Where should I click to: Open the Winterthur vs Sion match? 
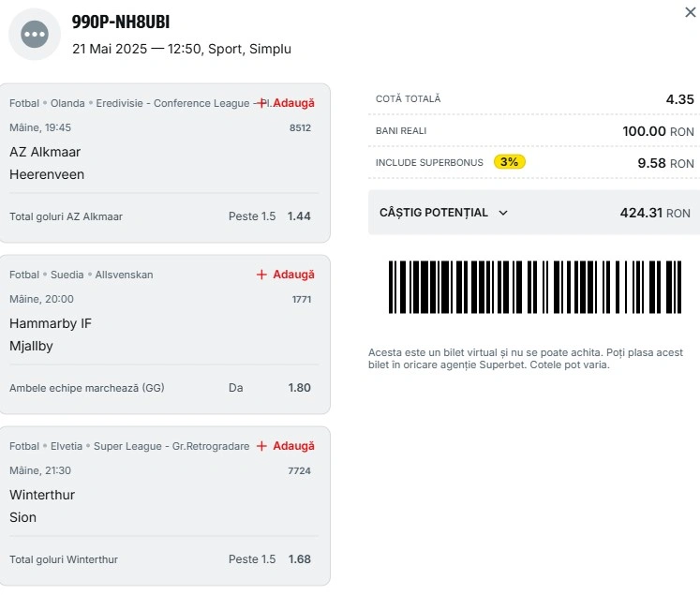click(42, 506)
